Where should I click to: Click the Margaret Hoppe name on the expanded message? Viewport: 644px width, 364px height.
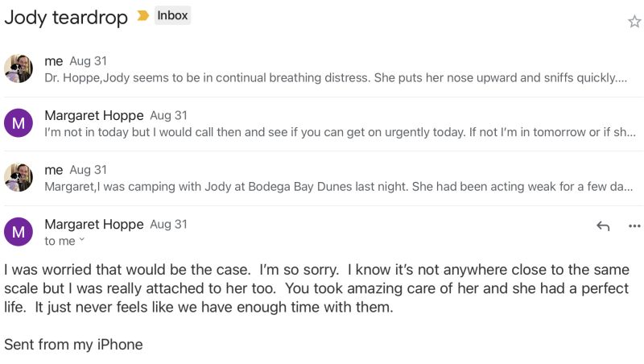[93, 224]
